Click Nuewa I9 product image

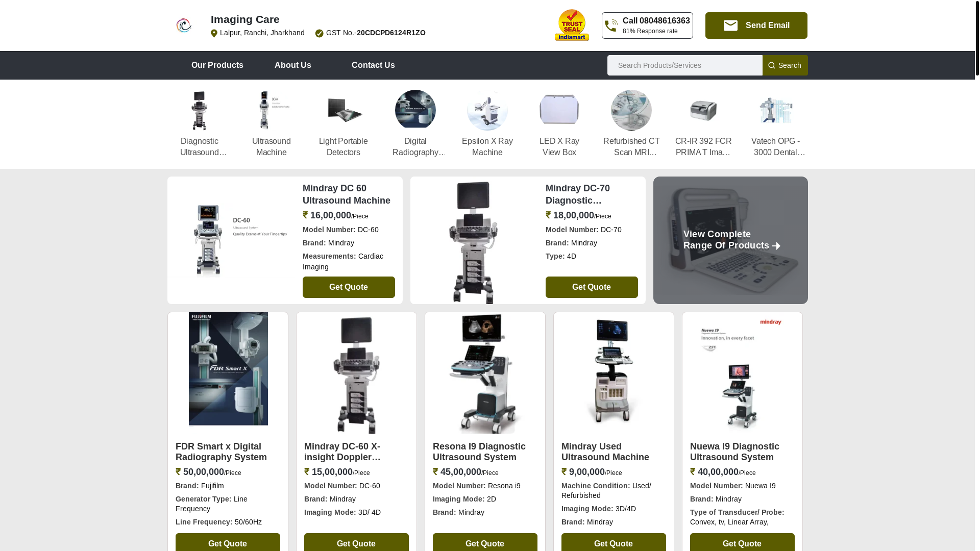pos(742,372)
